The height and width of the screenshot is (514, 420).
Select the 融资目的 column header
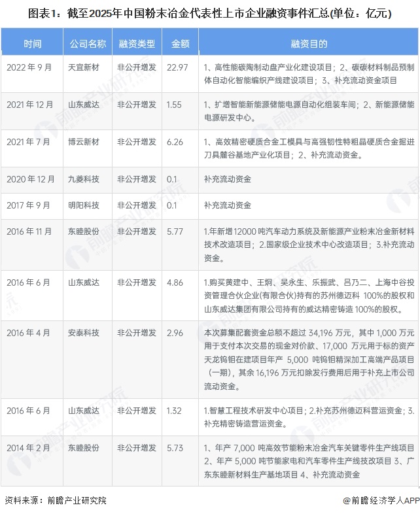[308, 44]
